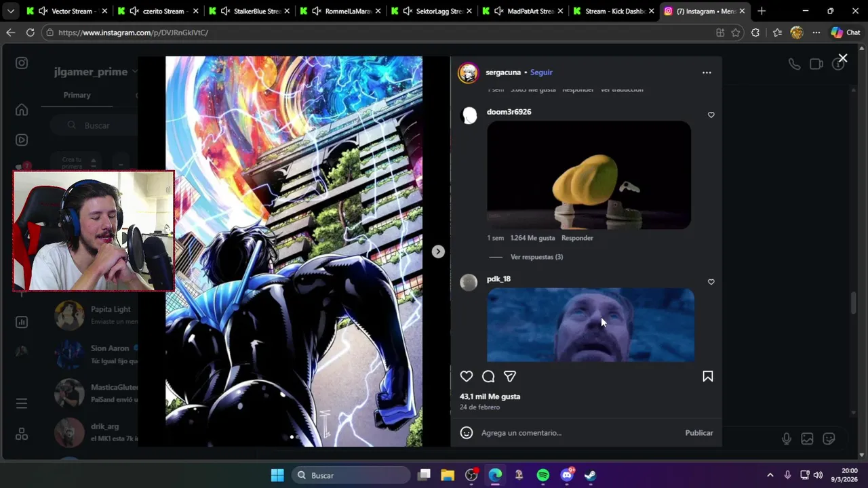Screen dimensions: 868x488
Task: Click the comments panel scrollbar thumb
Action: 853,302
